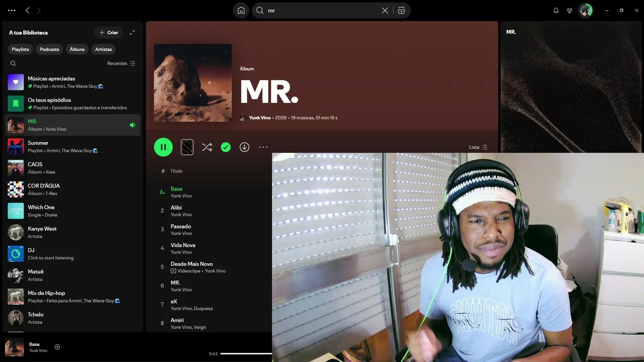Download the MR. album
The width and height of the screenshot is (644, 362).
[x=245, y=147]
